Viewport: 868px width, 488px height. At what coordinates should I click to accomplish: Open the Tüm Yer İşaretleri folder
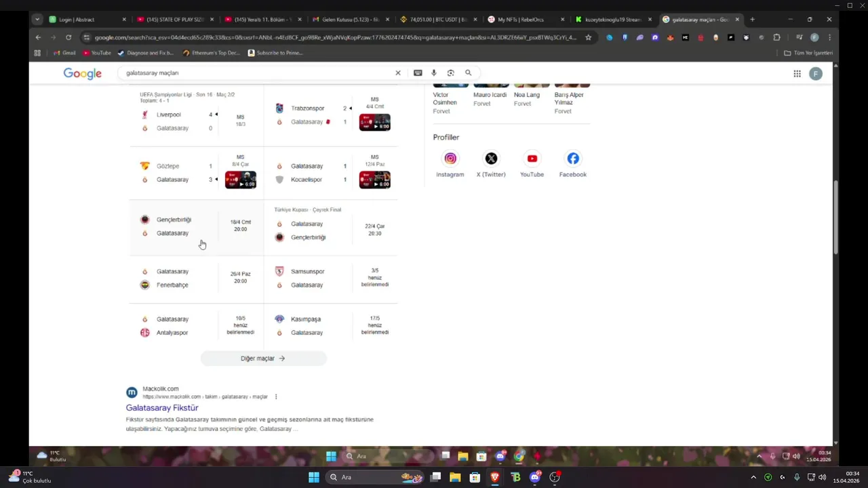click(x=808, y=53)
